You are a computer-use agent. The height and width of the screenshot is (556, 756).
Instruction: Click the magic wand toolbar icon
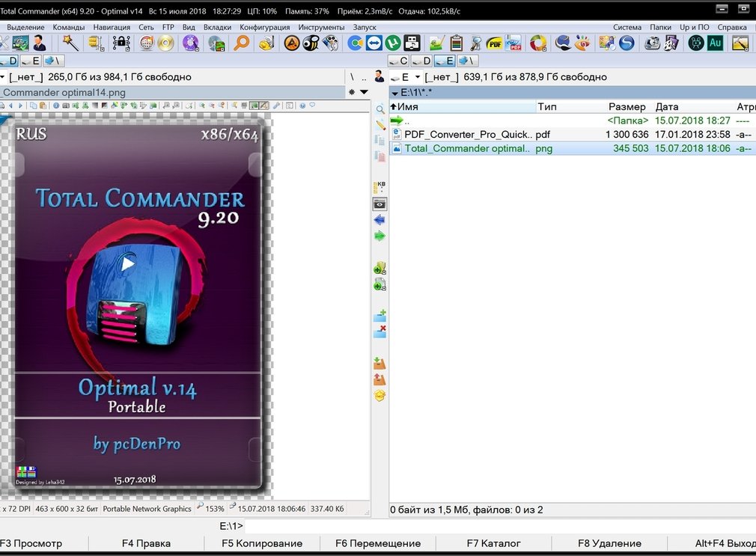click(71, 43)
